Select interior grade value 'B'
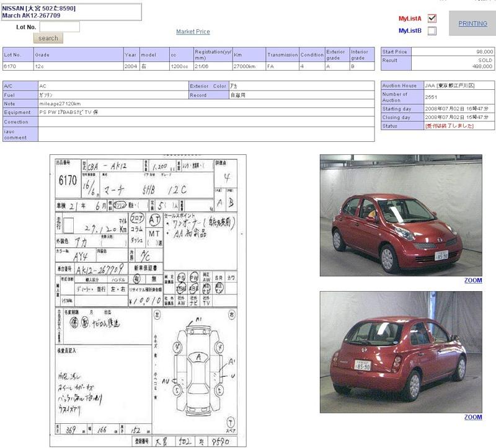Screen dimensions: 496x448 click(x=353, y=66)
